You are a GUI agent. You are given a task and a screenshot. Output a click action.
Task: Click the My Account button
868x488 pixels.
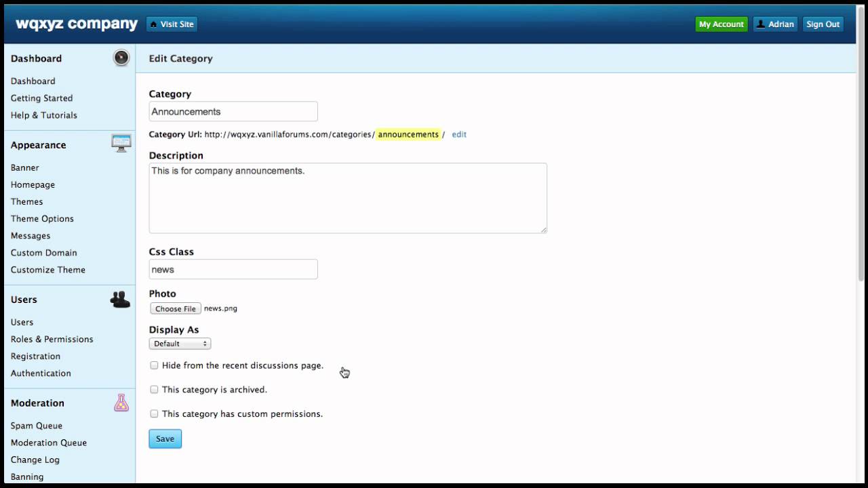coord(722,24)
